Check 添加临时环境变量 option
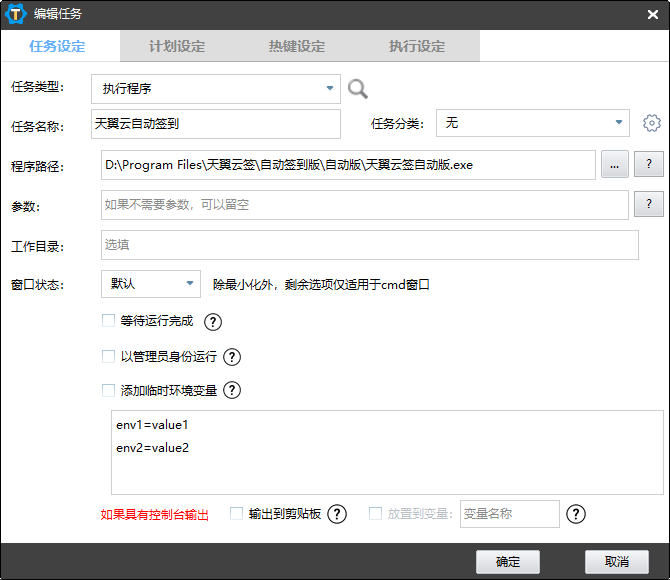This screenshot has height=580, width=670. pos(109,390)
